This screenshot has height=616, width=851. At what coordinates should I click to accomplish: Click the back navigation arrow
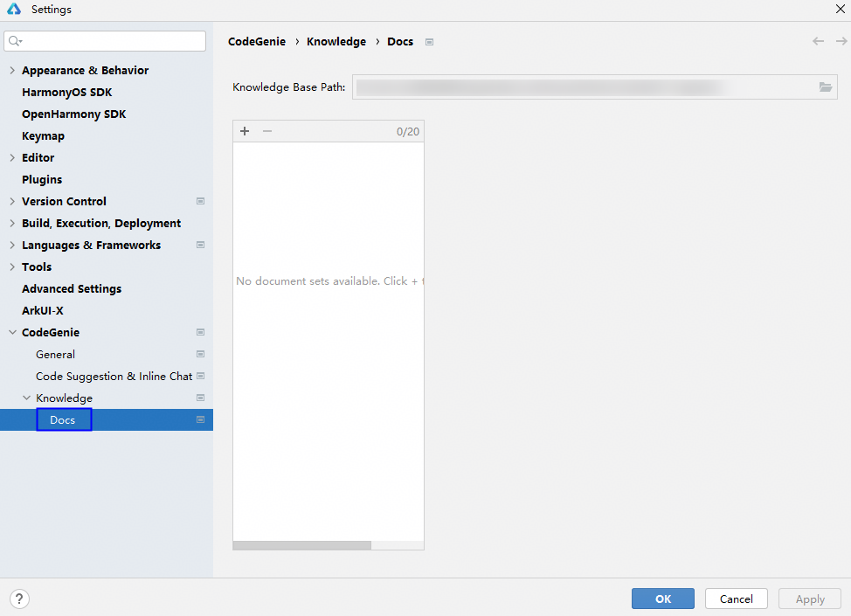point(818,41)
